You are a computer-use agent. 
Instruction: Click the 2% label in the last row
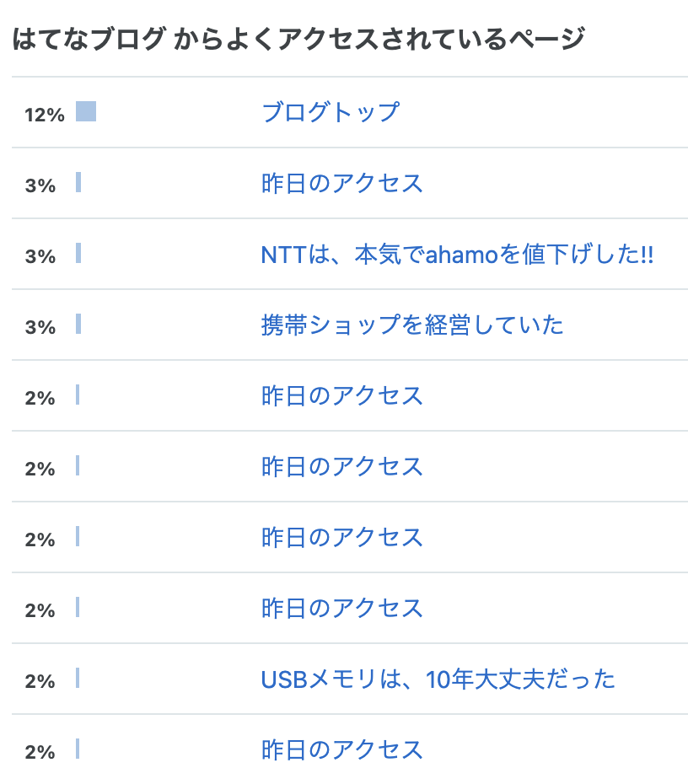click(x=40, y=753)
